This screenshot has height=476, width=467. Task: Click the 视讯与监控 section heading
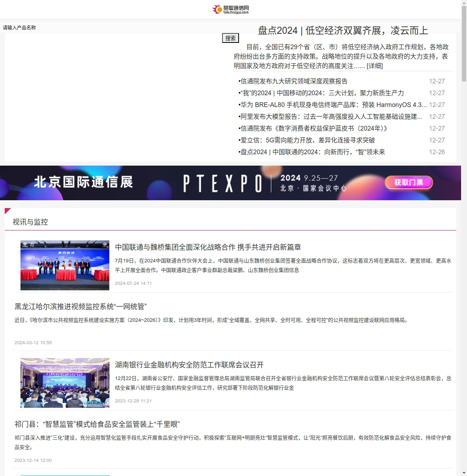30,222
